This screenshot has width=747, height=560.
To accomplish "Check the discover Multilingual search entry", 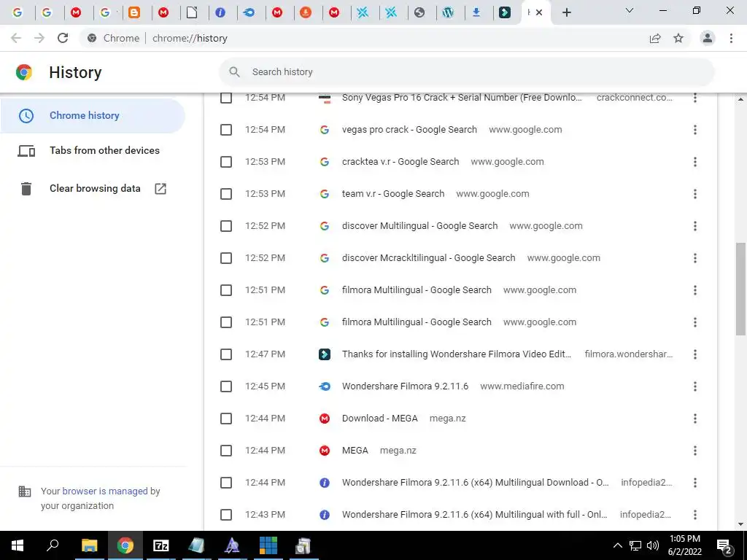I will point(226,226).
